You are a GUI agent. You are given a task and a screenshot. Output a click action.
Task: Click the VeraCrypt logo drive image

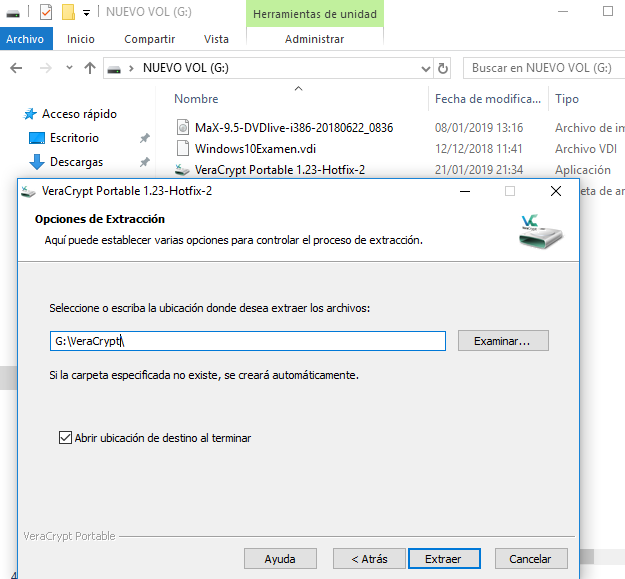point(540,232)
